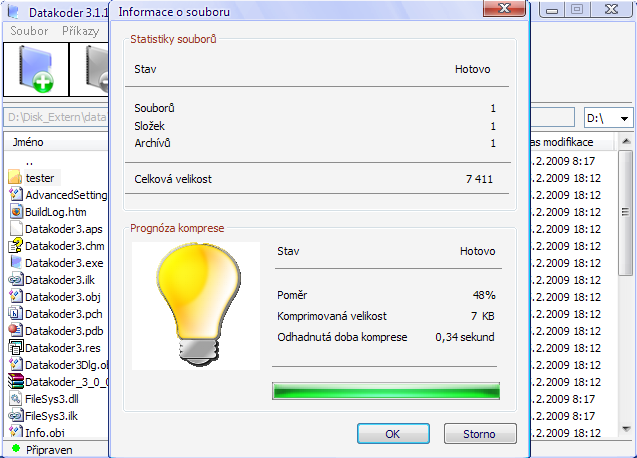The height and width of the screenshot is (458, 637).
Task: Click the Datakoder3.aps blank file icon
Action: (x=15, y=228)
